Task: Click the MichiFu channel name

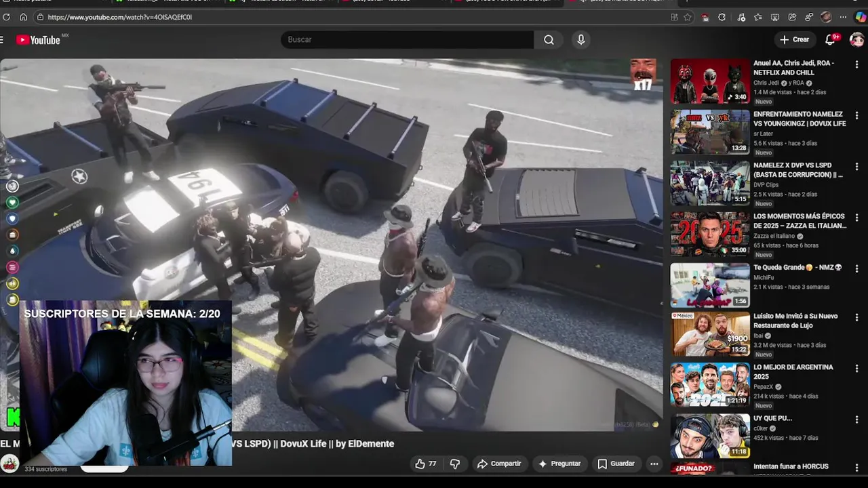Action: coord(764,277)
